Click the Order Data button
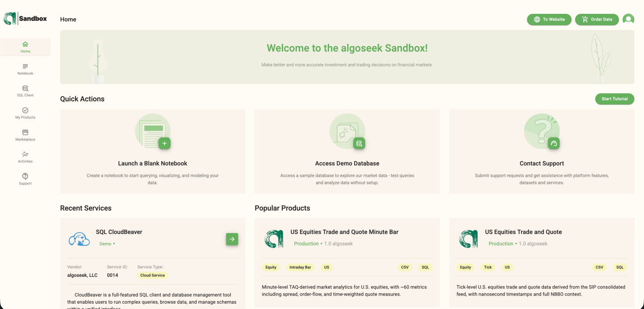Screen dimensions: 644x309 (x=597, y=19)
